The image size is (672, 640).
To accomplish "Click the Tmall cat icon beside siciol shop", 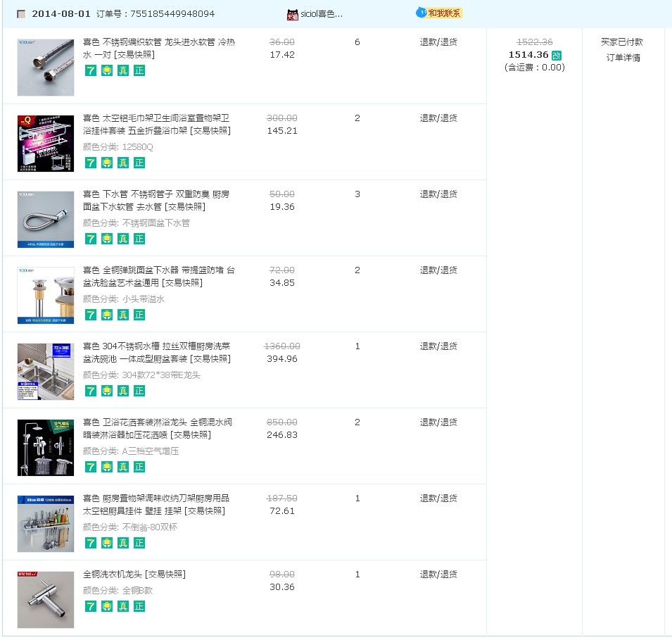I will click(292, 15).
